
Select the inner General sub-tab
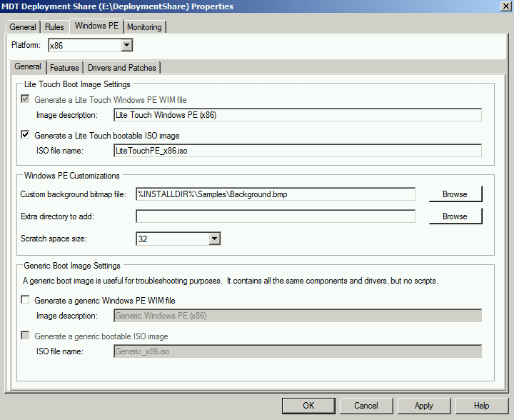pyautogui.click(x=28, y=66)
